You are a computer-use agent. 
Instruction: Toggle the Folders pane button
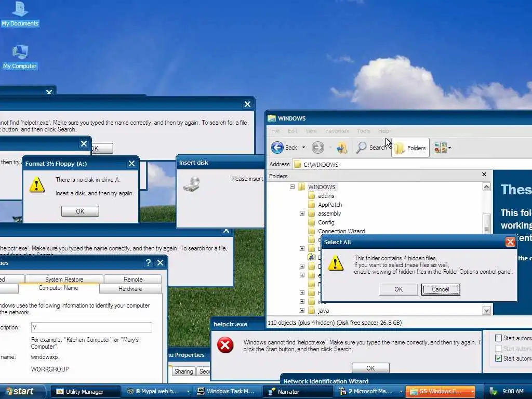pos(410,148)
